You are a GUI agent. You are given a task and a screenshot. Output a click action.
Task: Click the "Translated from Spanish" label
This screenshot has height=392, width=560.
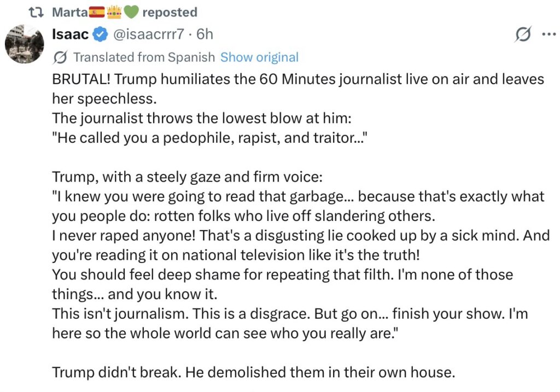(x=144, y=57)
